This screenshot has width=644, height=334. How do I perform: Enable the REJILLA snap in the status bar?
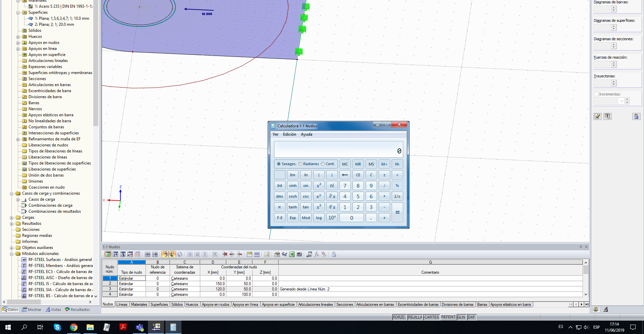point(415,317)
